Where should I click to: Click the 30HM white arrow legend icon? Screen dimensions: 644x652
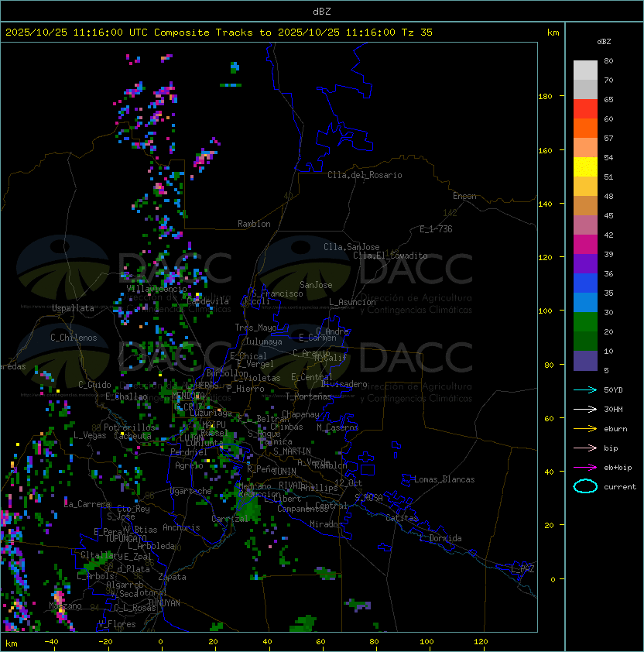pos(585,410)
